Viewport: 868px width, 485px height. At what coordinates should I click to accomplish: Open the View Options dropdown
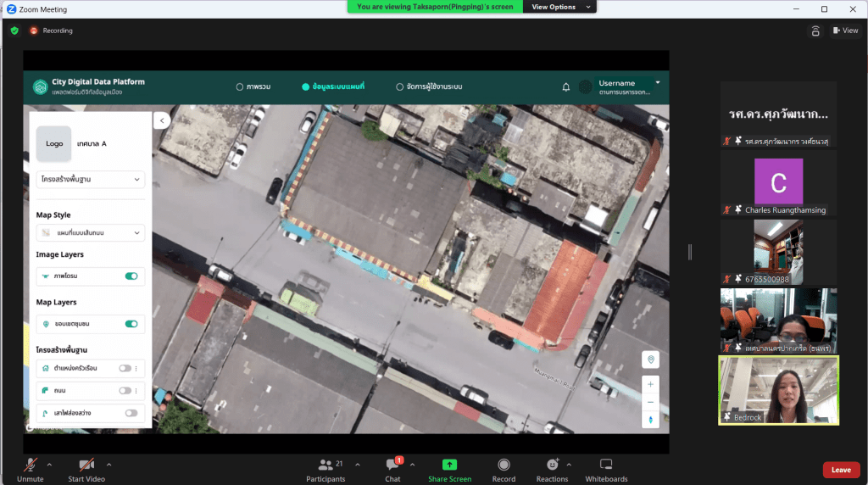click(559, 7)
